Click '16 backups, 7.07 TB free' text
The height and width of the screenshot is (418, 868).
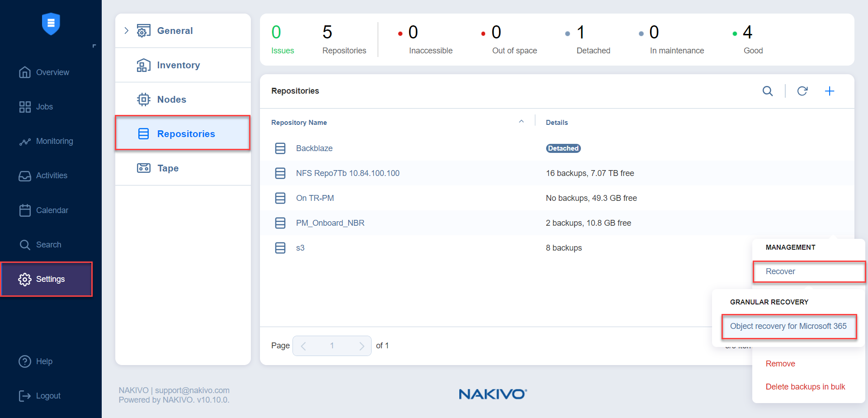click(590, 173)
